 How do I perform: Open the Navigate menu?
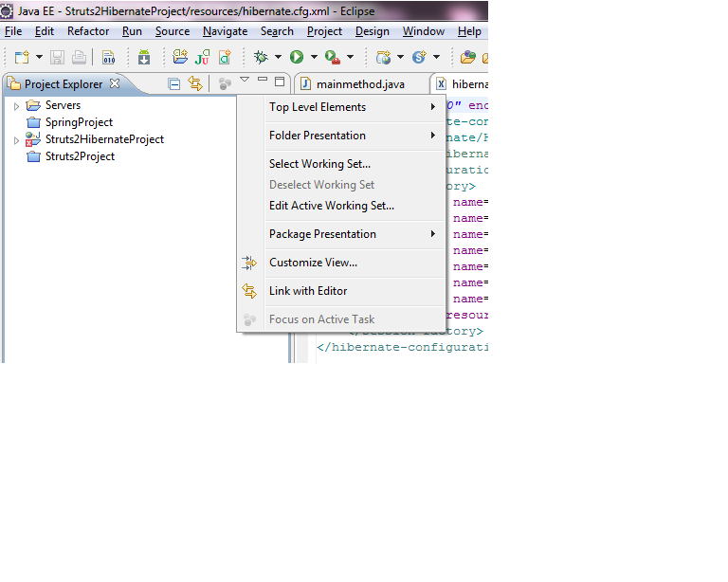(226, 31)
